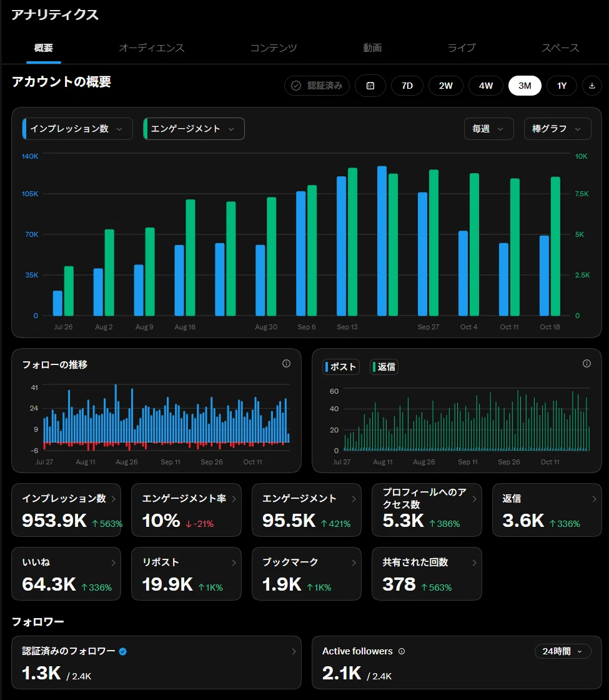Open the リポスト card arrow
This screenshot has height=700, width=609.
[234, 562]
